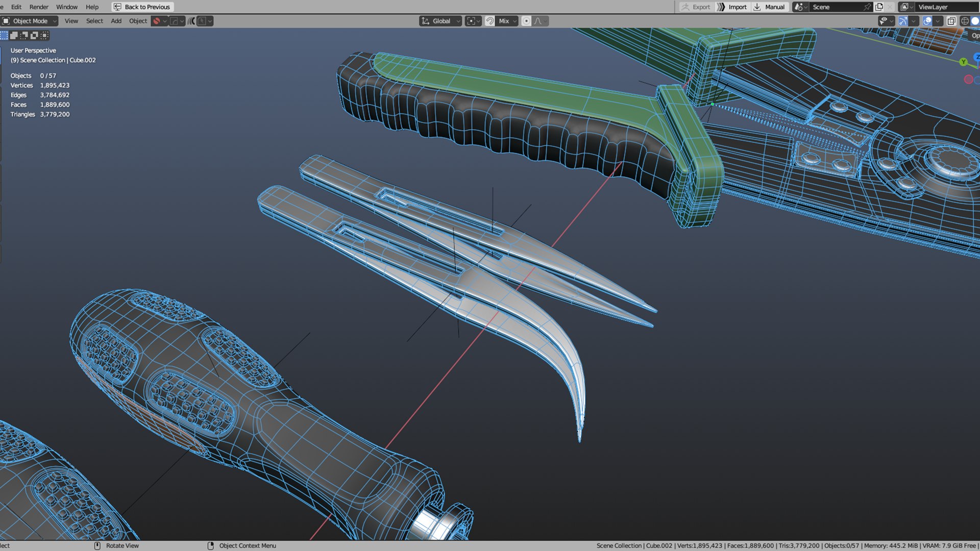The image size is (980, 551).
Task: Open the Object Mode dropdown
Action: coord(30,21)
